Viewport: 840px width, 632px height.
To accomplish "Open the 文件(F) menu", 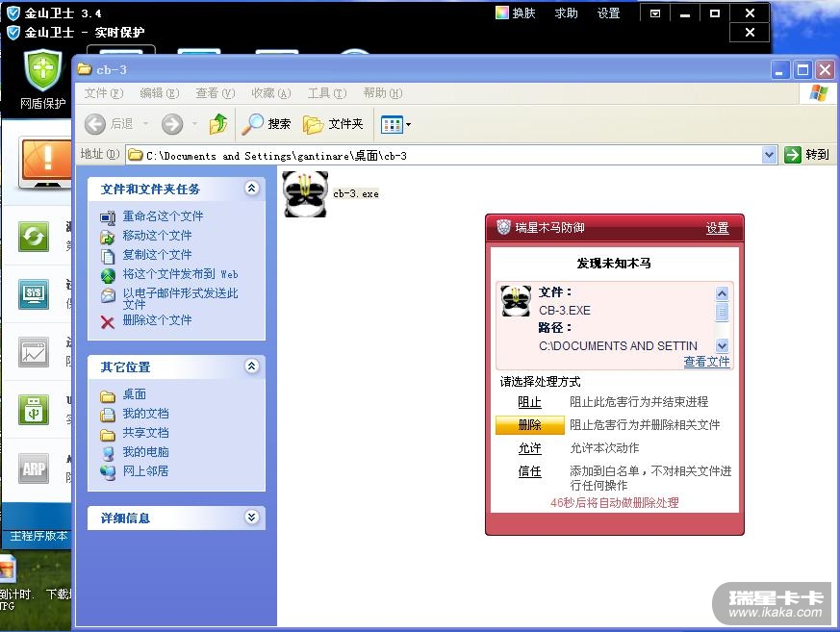I will 104,93.
